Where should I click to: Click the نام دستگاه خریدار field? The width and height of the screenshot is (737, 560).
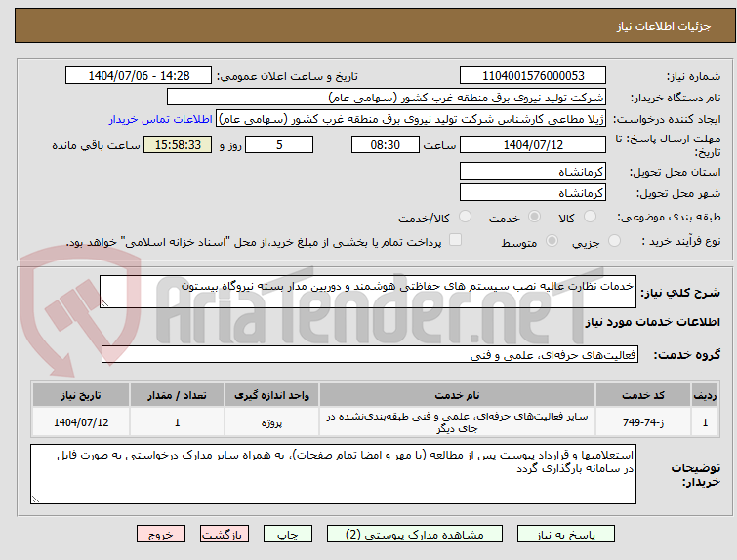pos(387,98)
